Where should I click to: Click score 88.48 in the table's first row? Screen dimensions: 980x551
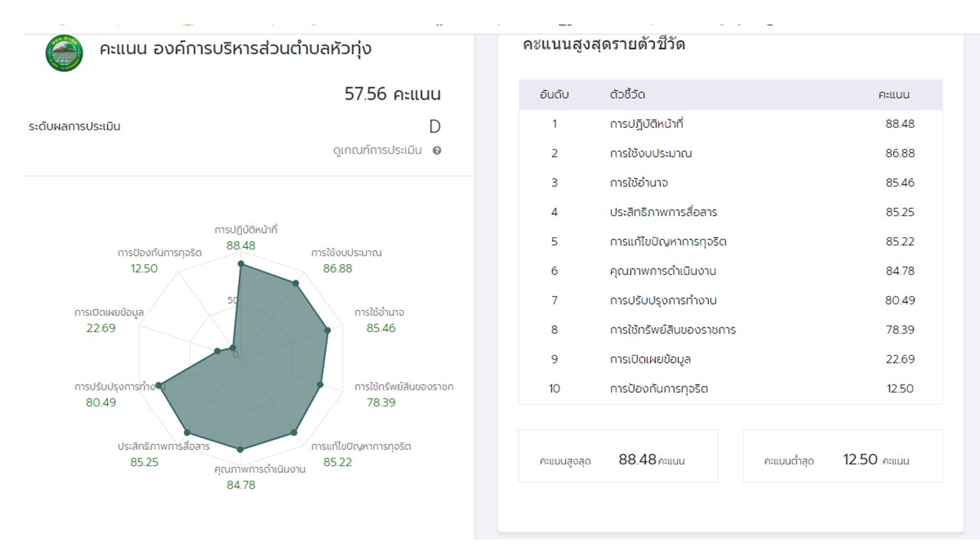900,124
